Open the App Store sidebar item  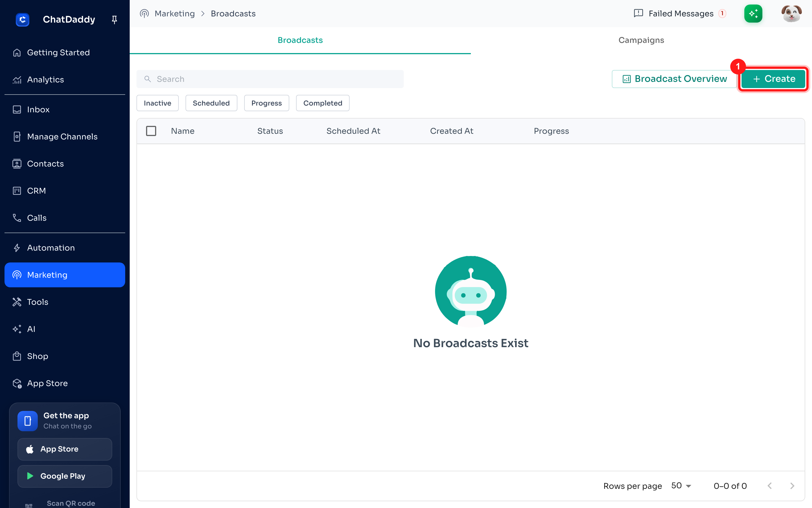65,383
